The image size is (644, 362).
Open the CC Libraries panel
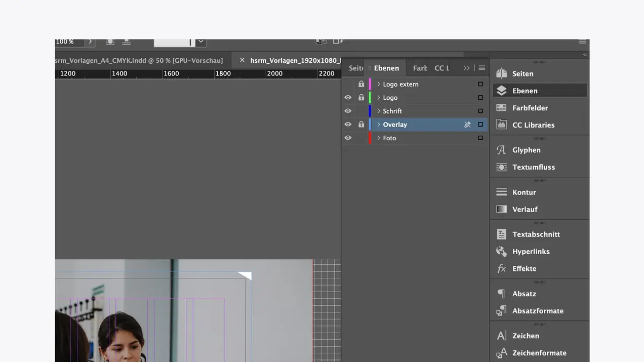tap(534, 125)
